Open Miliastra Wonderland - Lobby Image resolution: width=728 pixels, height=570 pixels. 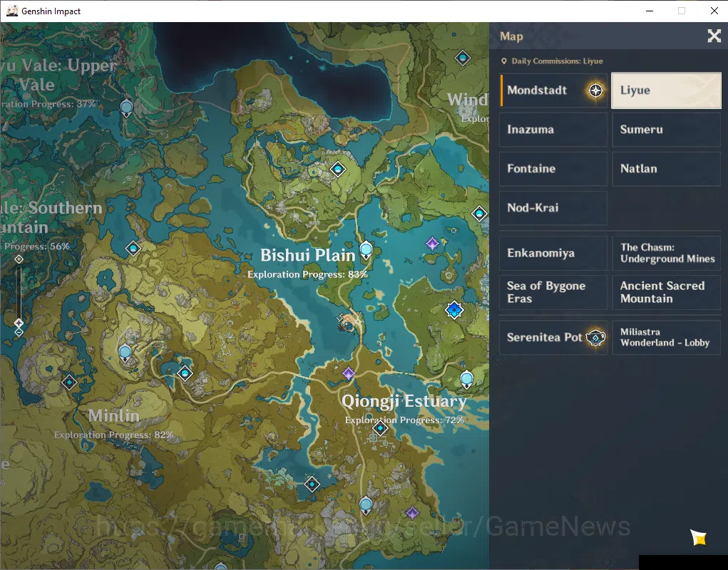point(666,338)
